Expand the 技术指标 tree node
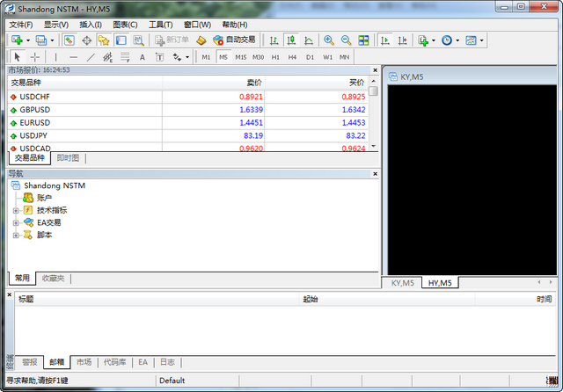563x392 pixels. coord(16,210)
